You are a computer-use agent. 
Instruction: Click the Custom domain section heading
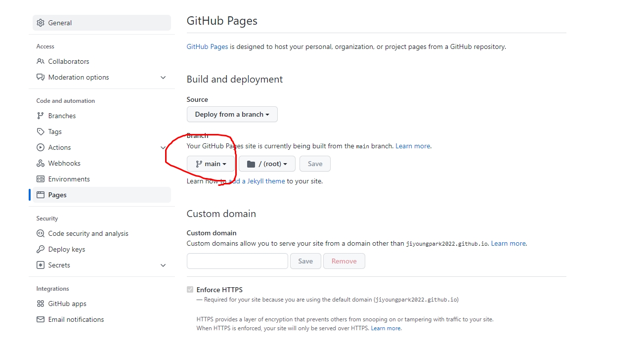[221, 214]
